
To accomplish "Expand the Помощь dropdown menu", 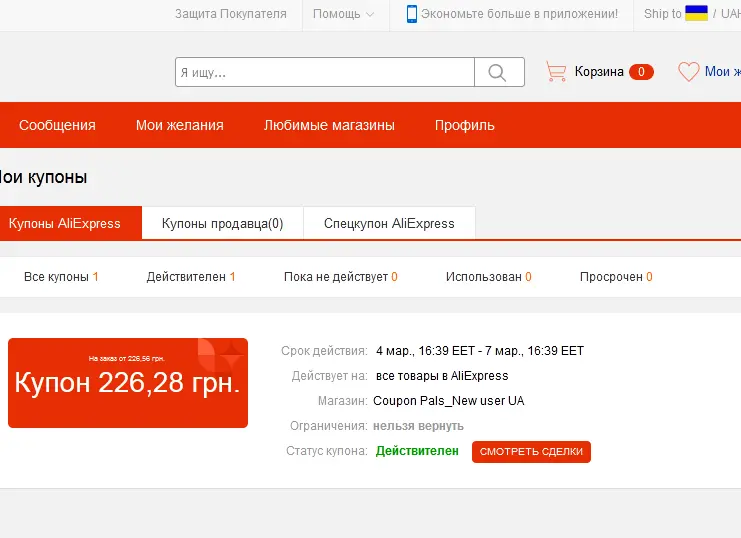I will 343,14.
